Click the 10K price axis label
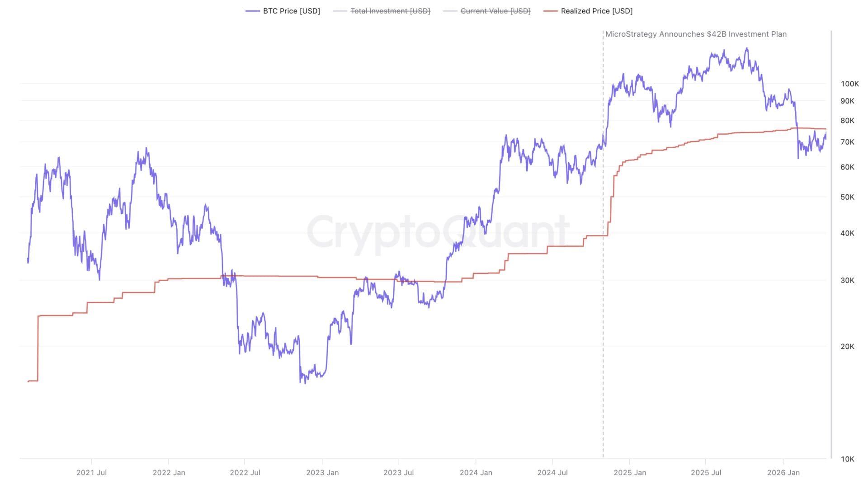The image size is (868, 480). pos(847,459)
